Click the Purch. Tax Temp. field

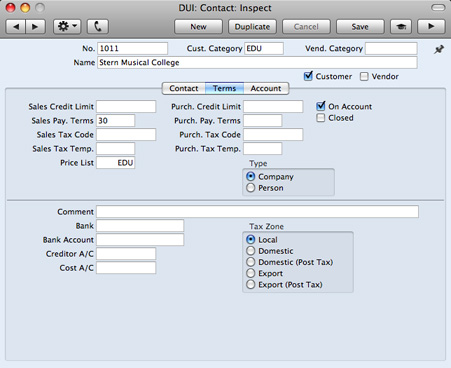click(263, 148)
